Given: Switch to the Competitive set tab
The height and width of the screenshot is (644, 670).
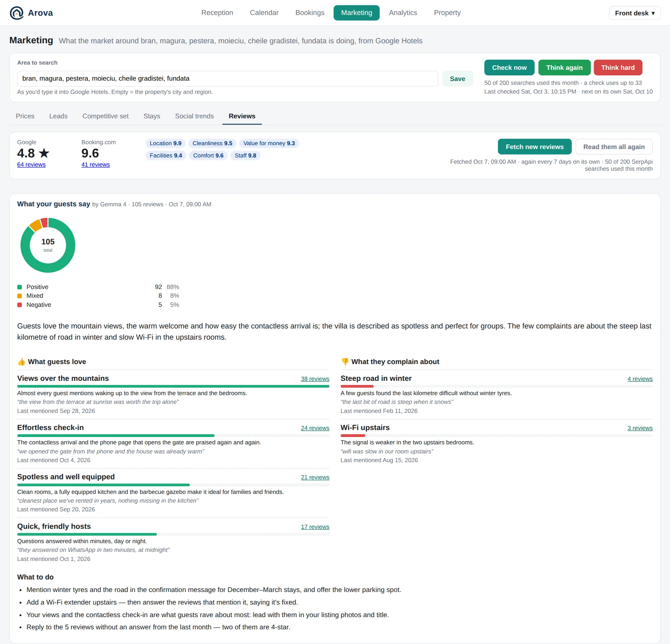Looking at the screenshot, I should point(105,116).
